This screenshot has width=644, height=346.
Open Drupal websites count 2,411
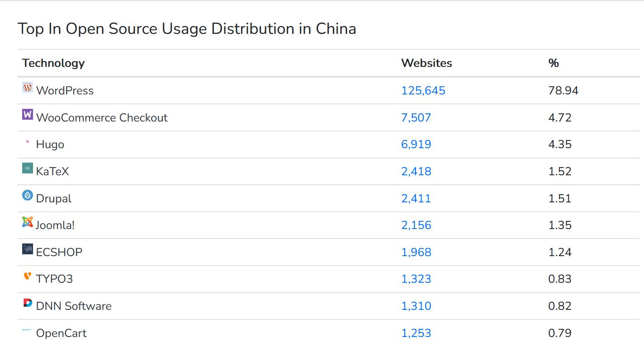[416, 198]
